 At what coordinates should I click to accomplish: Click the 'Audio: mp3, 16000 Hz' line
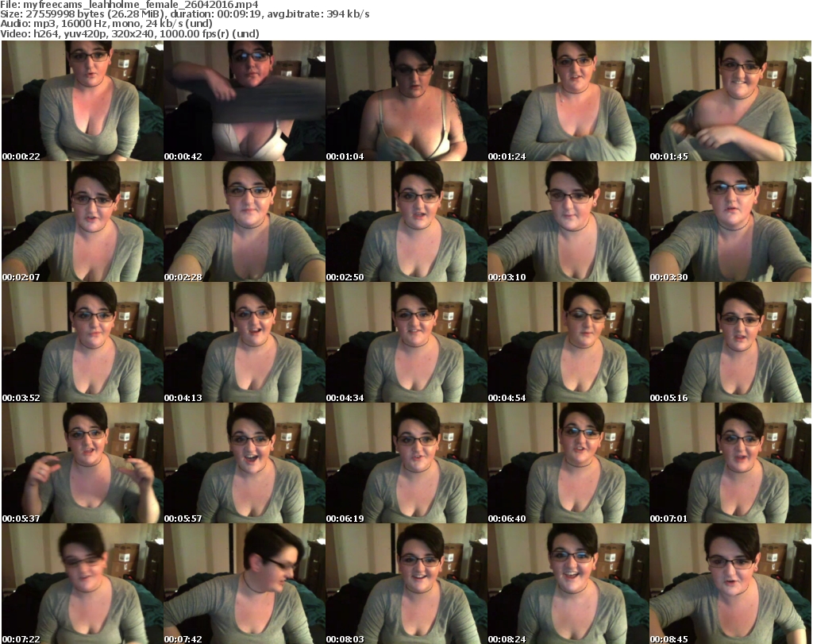tap(106, 24)
